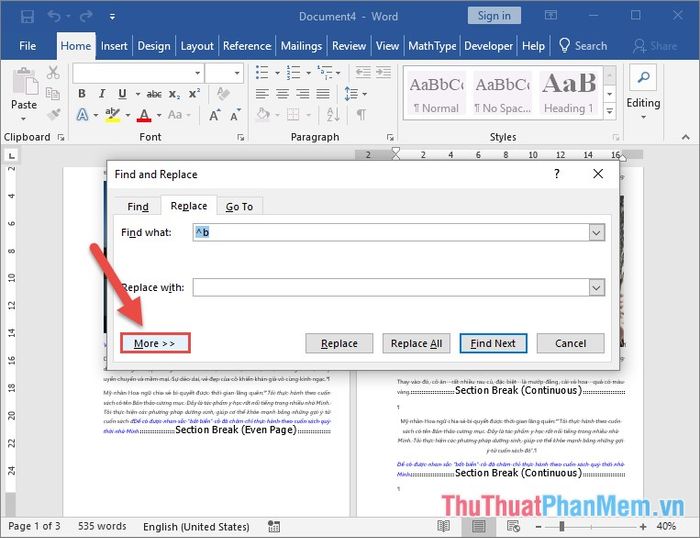Select the Format Painter brush
The width and height of the screenshot is (700, 538).
[54, 115]
